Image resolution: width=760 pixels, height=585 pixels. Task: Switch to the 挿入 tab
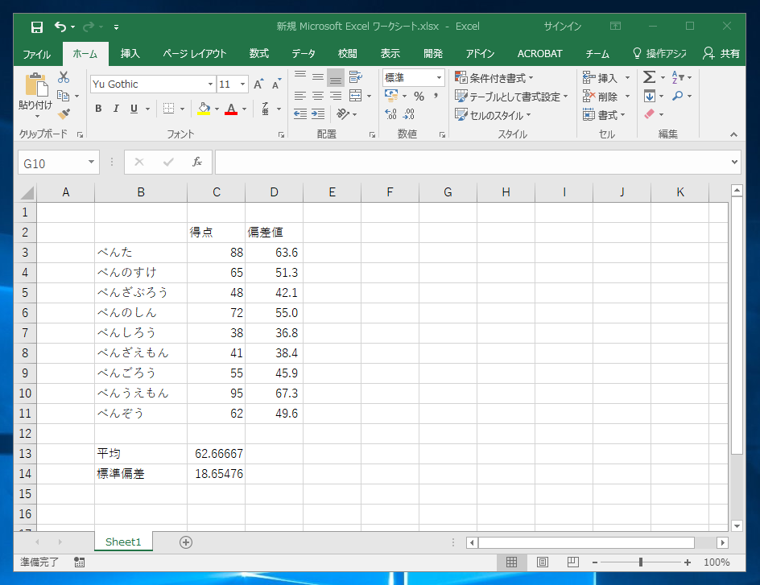click(x=130, y=54)
